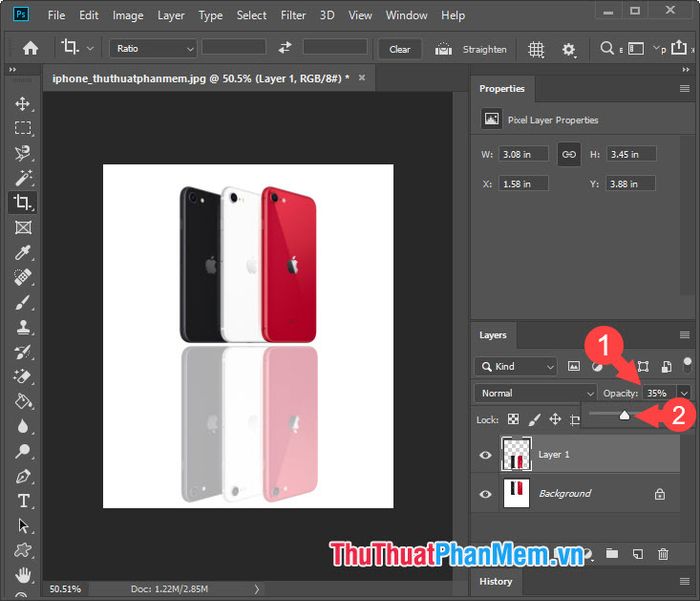Viewport: 700px width, 601px height.
Task: Open Crop tool preset picker arrow
Action: click(90, 48)
